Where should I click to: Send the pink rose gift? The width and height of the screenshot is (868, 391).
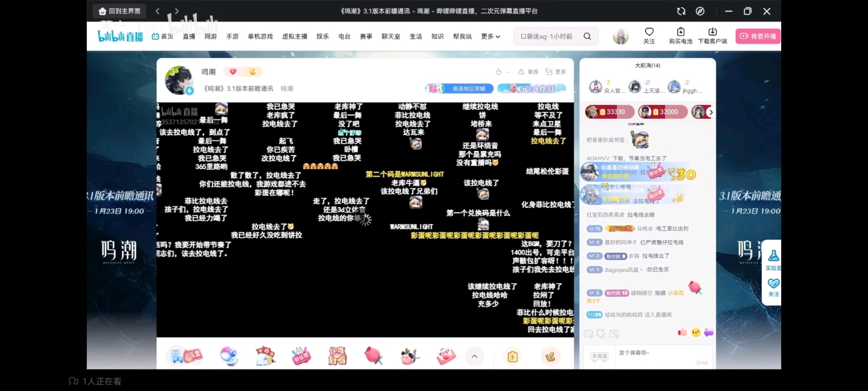(x=373, y=356)
